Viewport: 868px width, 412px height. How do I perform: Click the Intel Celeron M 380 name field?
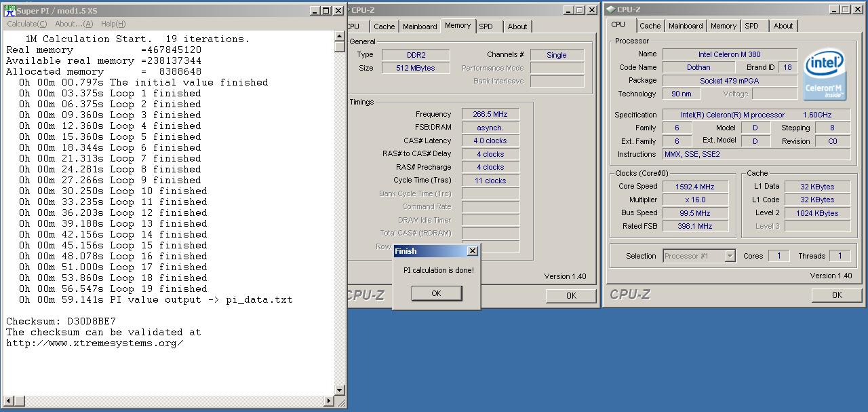[730, 54]
